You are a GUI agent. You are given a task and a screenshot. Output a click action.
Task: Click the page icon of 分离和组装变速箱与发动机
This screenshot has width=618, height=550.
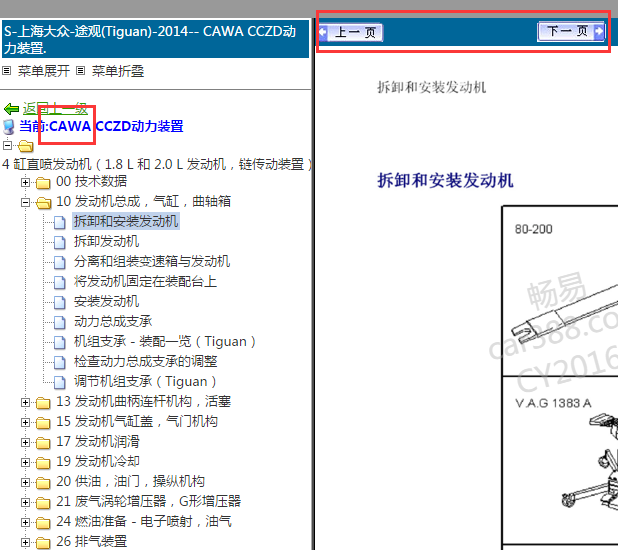(x=60, y=263)
